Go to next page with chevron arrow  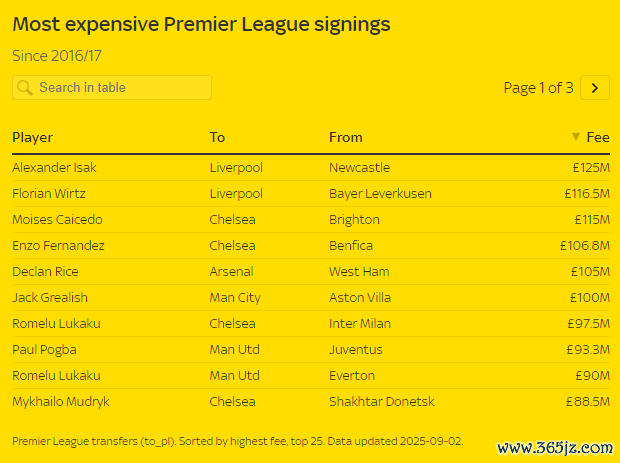click(x=595, y=88)
